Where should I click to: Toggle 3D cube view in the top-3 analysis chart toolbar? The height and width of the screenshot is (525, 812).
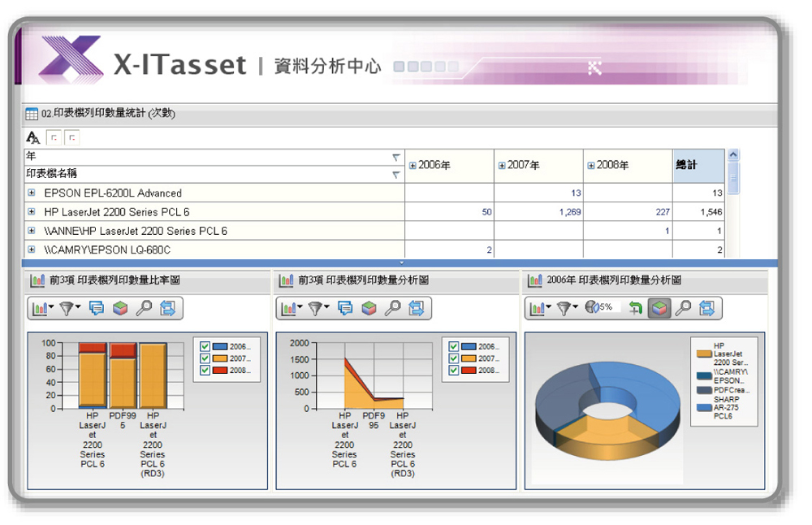pyautogui.click(x=369, y=308)
